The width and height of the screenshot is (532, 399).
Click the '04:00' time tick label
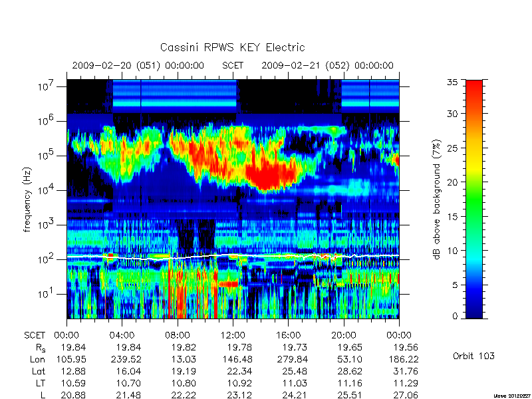[x=122, y=336]
